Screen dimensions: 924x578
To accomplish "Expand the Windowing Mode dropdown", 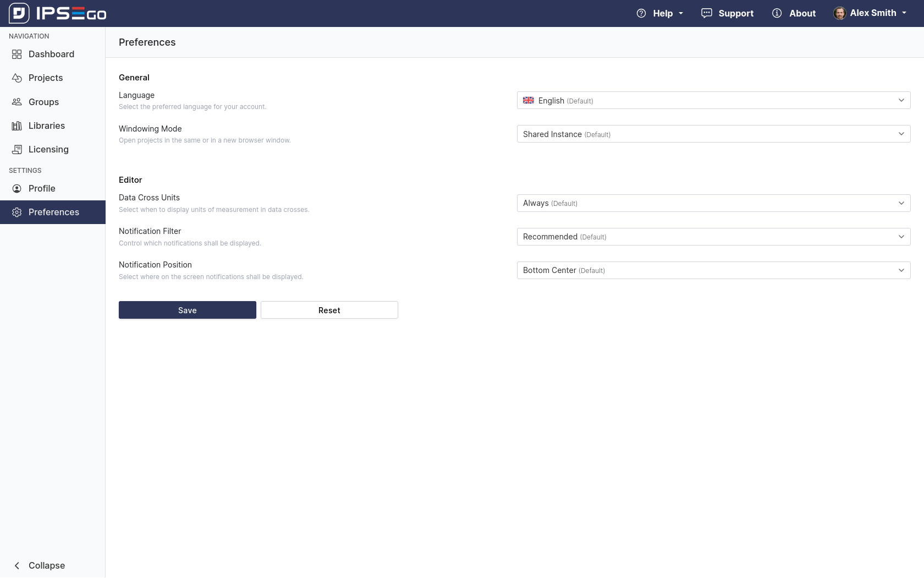I will click(x=713, y=134).
